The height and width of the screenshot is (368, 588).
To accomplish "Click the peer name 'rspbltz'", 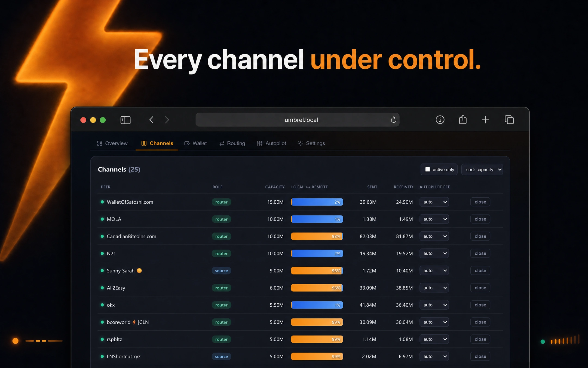I will [114, 339].
